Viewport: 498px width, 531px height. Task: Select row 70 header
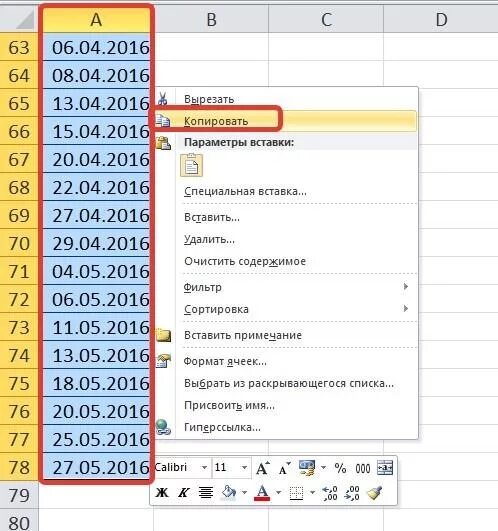pos(19,243)
